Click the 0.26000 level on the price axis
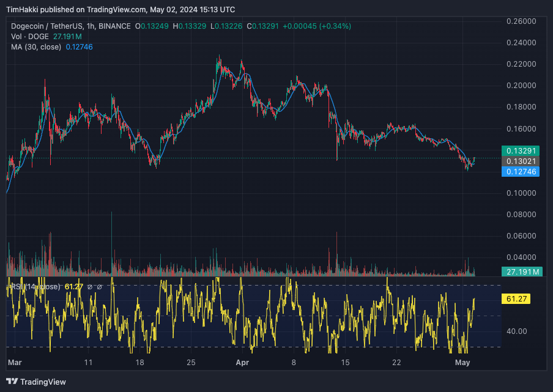 (x=521, y=21)
